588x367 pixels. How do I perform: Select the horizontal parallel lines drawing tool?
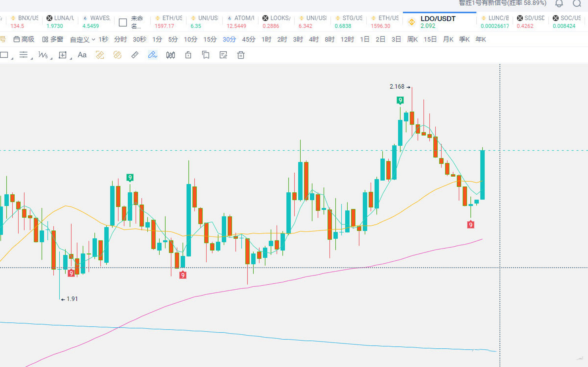point(24,55)
